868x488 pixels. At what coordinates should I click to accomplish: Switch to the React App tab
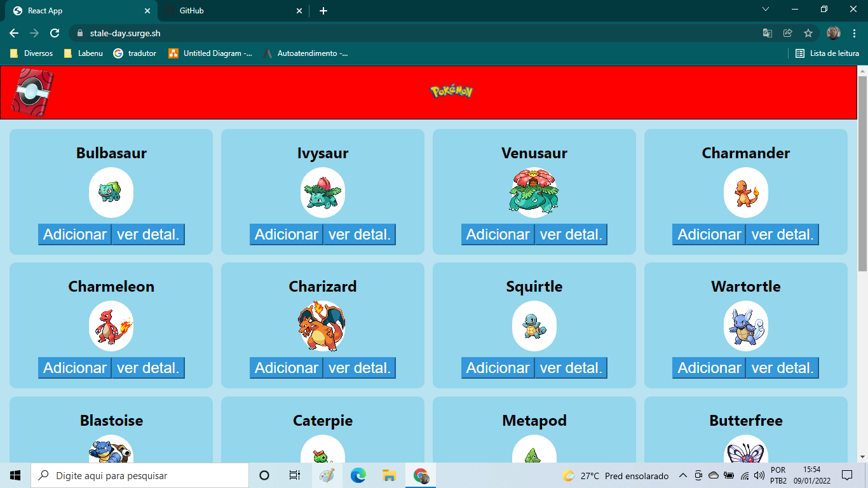[x=81, y=11]
